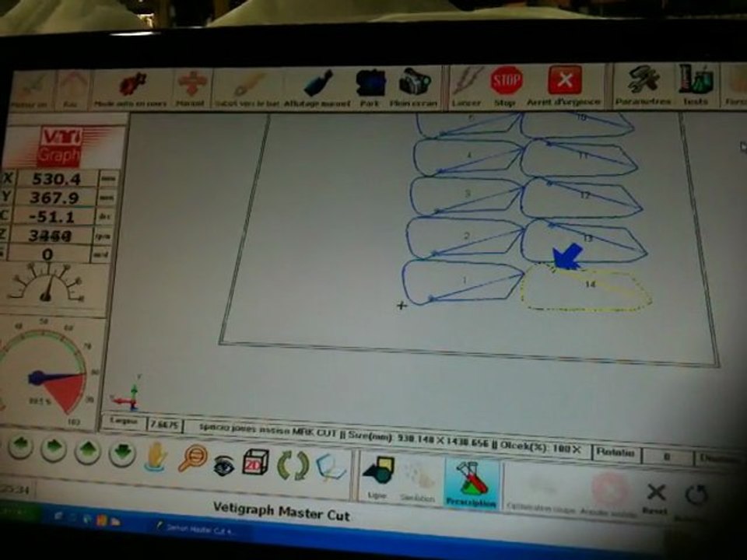
Task: Select the hand pan tool
Action: coord(156,457)
